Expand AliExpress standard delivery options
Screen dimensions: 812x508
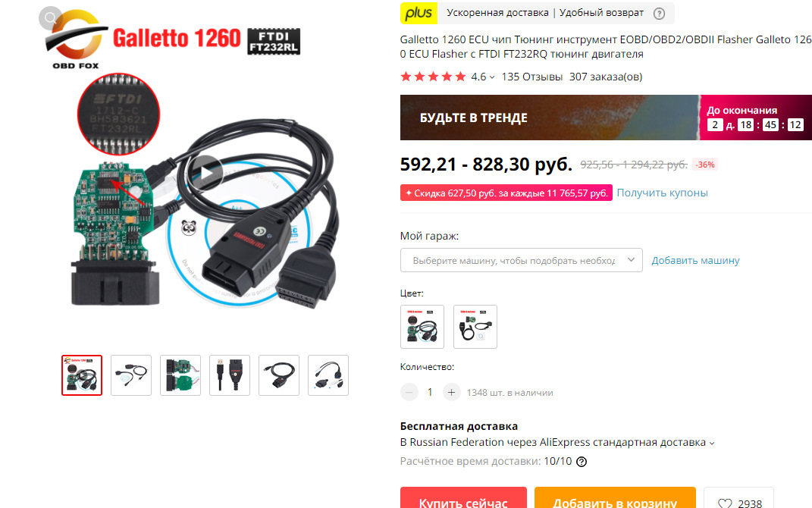(712, 444)
